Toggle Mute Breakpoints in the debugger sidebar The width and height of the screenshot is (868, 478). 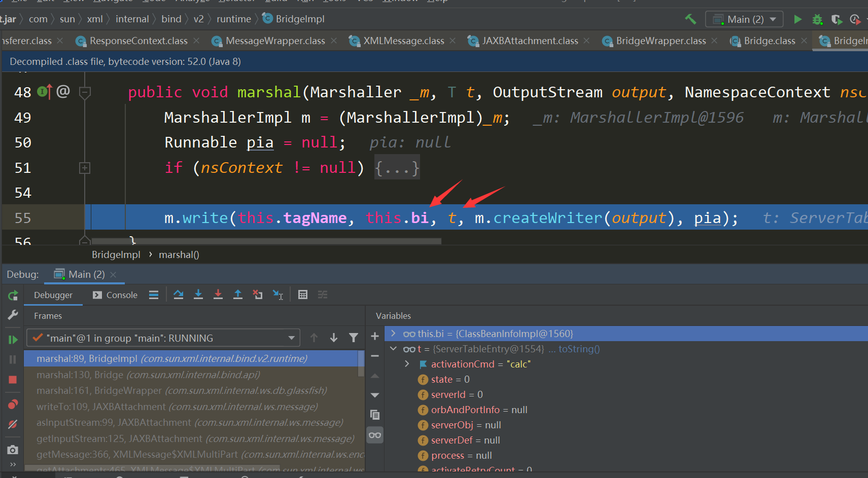pyautogui.click(x=13, y=424)
